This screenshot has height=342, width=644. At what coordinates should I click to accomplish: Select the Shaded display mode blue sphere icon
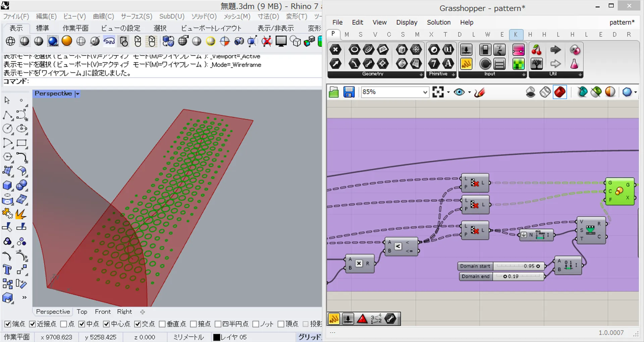53,41
